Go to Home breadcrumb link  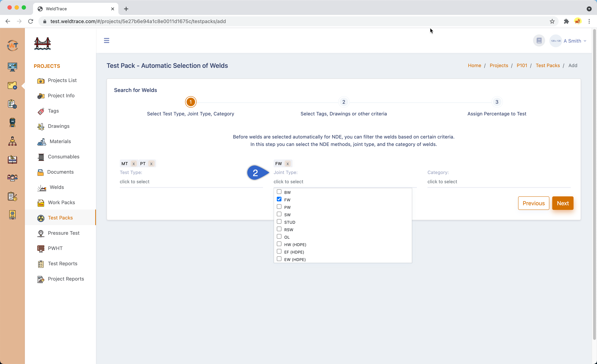(x=474, y=65)
